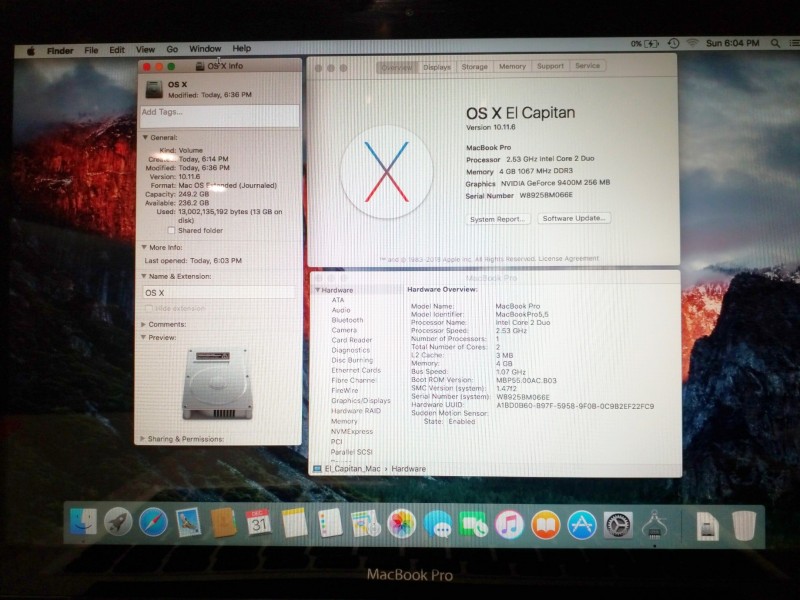Open Calendar icon showing 31
The height and width of the screenshot is (600, 800).
click(259, 523)
